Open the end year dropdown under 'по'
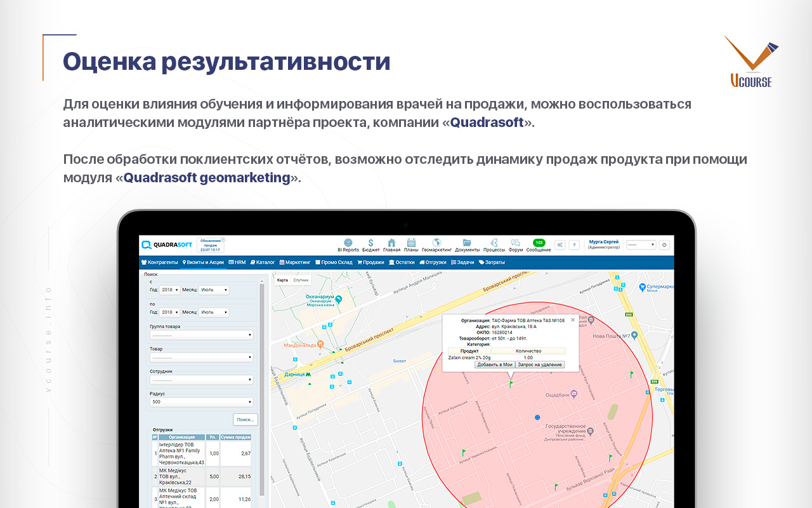This screenshot has height=508, width=812. click(169, 312)
